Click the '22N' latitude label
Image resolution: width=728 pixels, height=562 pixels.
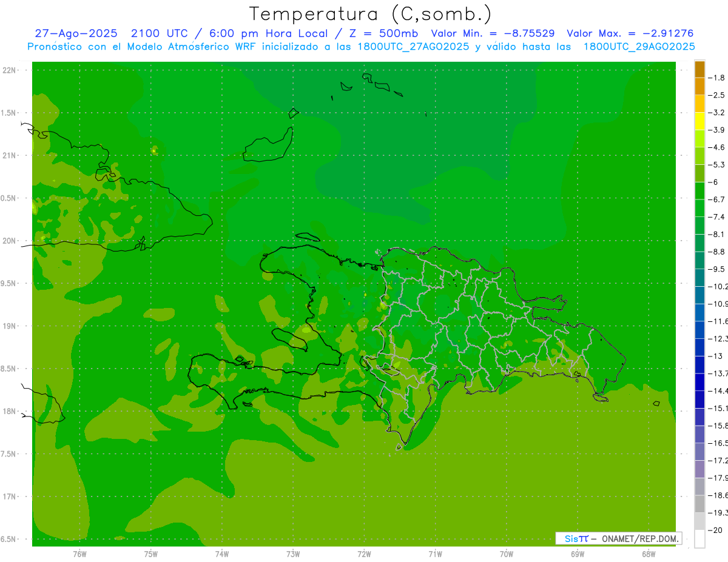[x=10, y=70]
